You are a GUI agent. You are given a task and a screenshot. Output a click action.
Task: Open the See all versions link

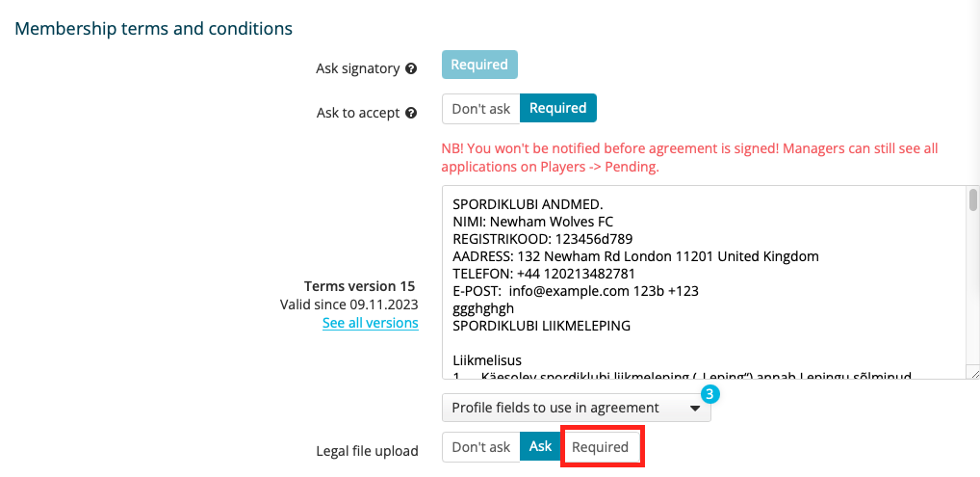coord(371,323)
